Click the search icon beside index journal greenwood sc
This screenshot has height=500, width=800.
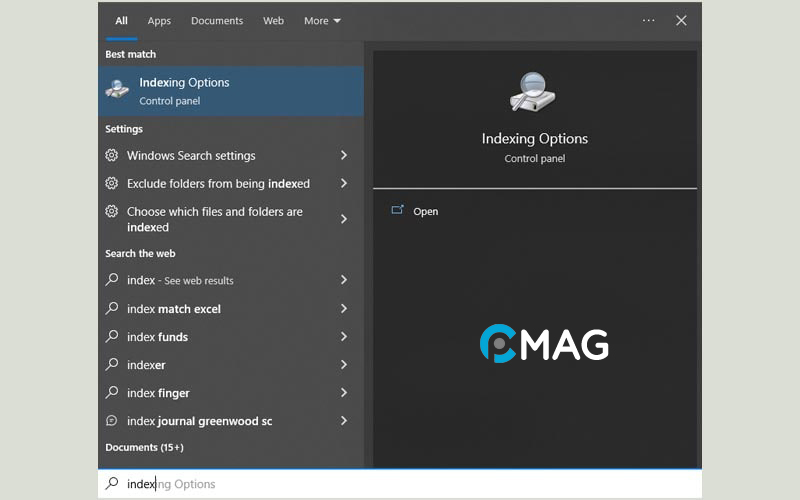(112, 421)
